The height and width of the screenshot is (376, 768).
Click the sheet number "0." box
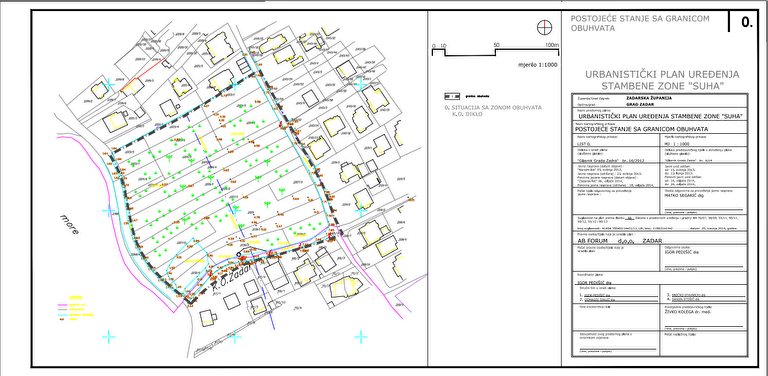[x=746, y=22]
